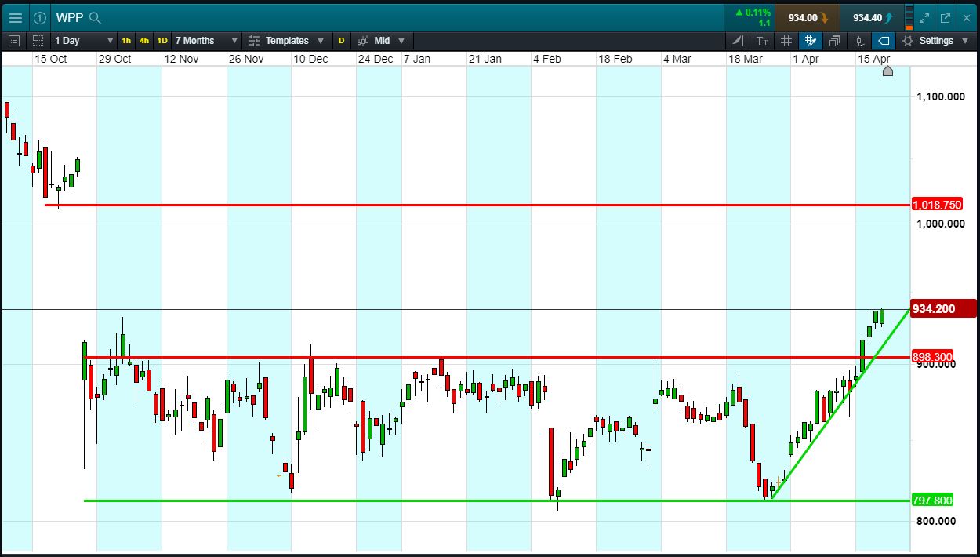Image resolution: width=980 pixels, height=557 pixels.
Task: Click the 15 Apr date label
Action: [874, 59]
